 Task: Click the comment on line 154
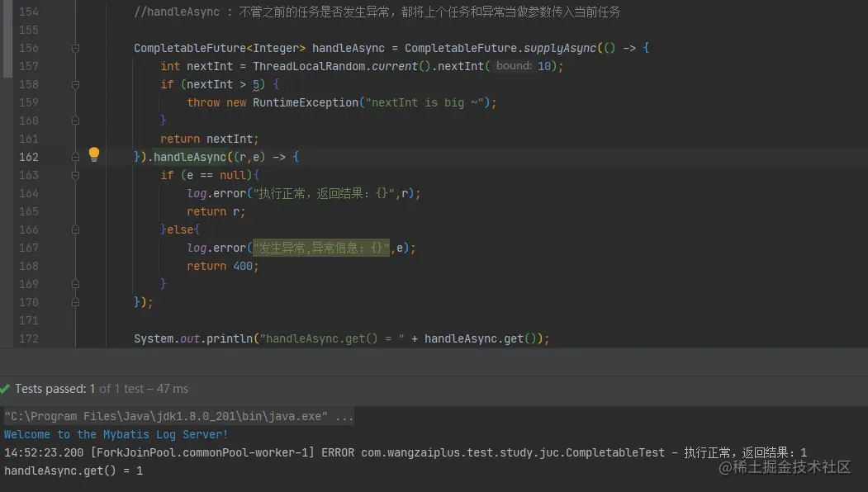(377, 12)
